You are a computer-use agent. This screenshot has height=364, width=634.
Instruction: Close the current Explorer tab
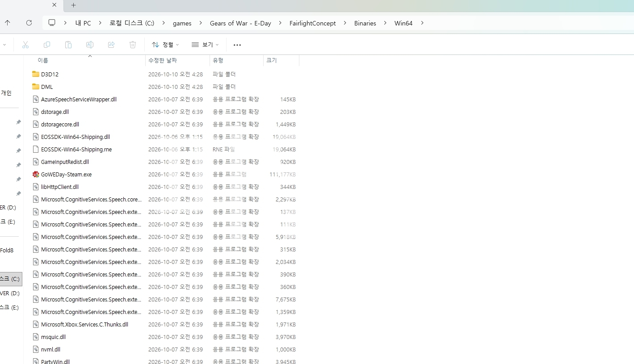click(x=55, y=5)
